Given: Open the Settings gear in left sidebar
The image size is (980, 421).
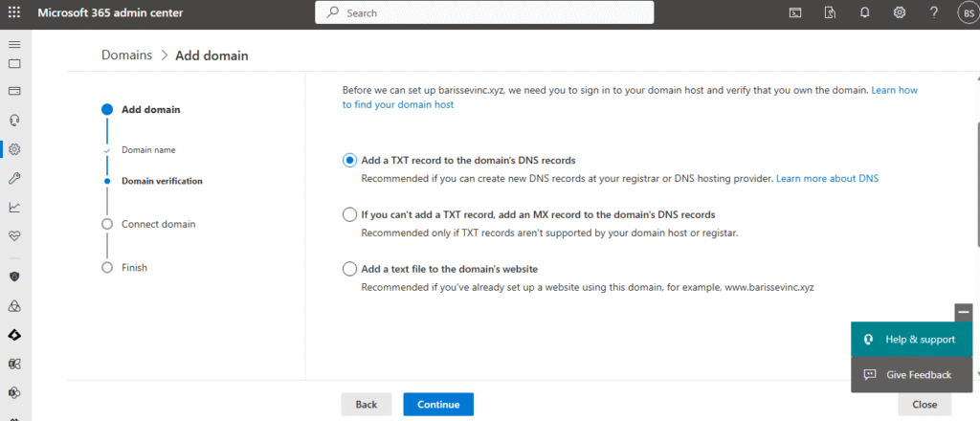Looking at the screenshot, I should [x=14, y=149].
